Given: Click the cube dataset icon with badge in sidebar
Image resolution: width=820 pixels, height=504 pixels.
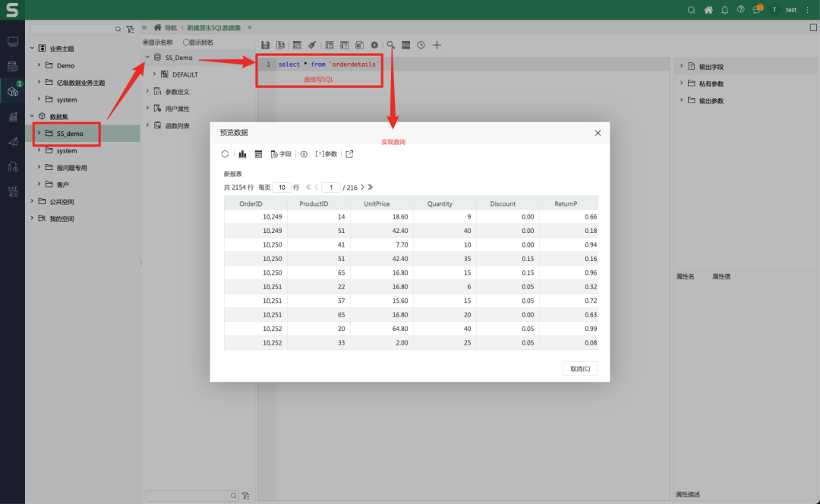Looking at the screenshot, I should pyautogui.click(x=13, y=91).
